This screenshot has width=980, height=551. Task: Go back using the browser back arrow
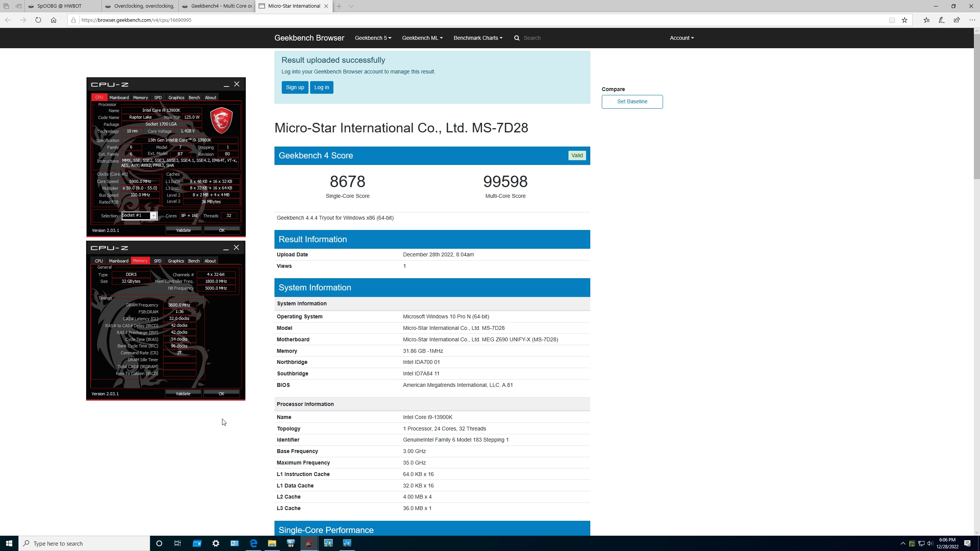click(8, 20)
